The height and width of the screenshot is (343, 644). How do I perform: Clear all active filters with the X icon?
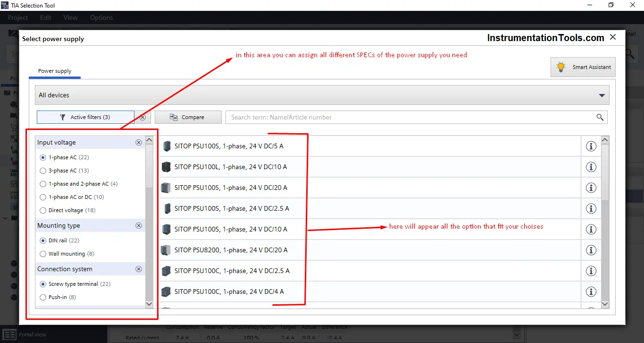coord(143,117)
